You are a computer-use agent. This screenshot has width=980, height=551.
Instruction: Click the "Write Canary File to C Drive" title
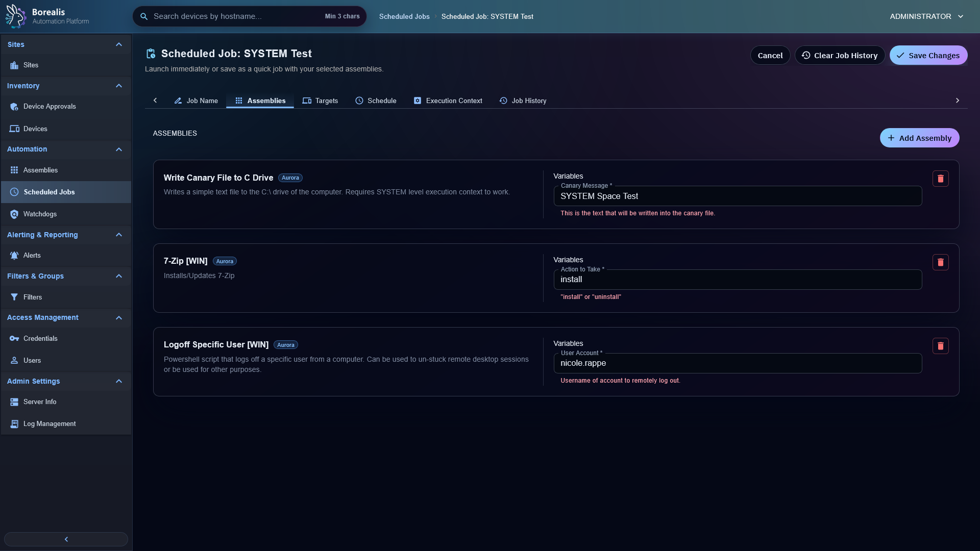click(218, 178)
